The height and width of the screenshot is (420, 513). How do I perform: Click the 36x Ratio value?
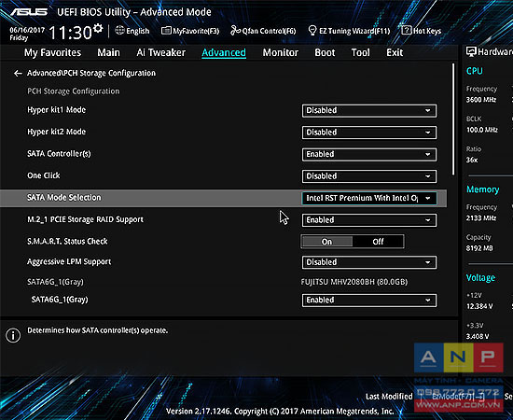(472, 161)
